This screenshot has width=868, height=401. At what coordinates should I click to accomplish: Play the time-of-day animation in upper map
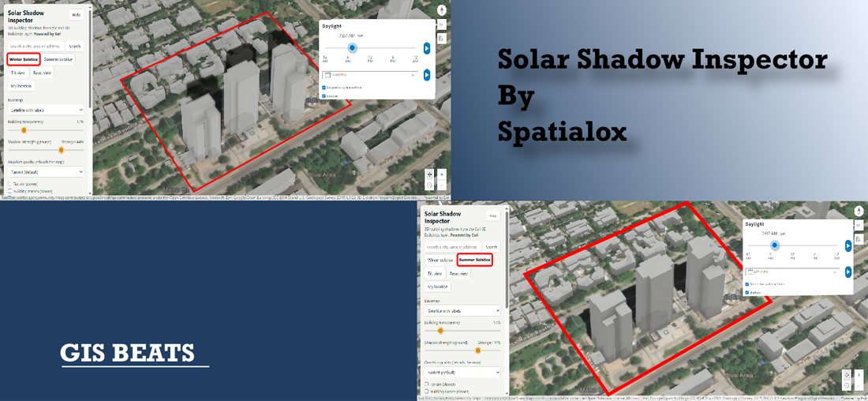[x=427, y=48]
